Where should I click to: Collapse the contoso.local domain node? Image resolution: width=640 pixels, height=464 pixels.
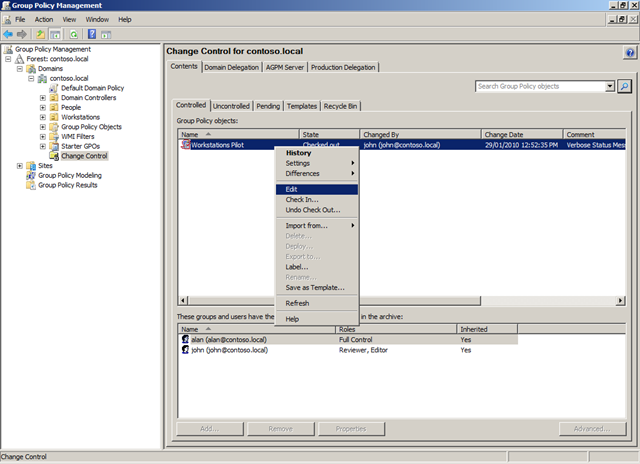pyautogui.click(x=31, y=78)
